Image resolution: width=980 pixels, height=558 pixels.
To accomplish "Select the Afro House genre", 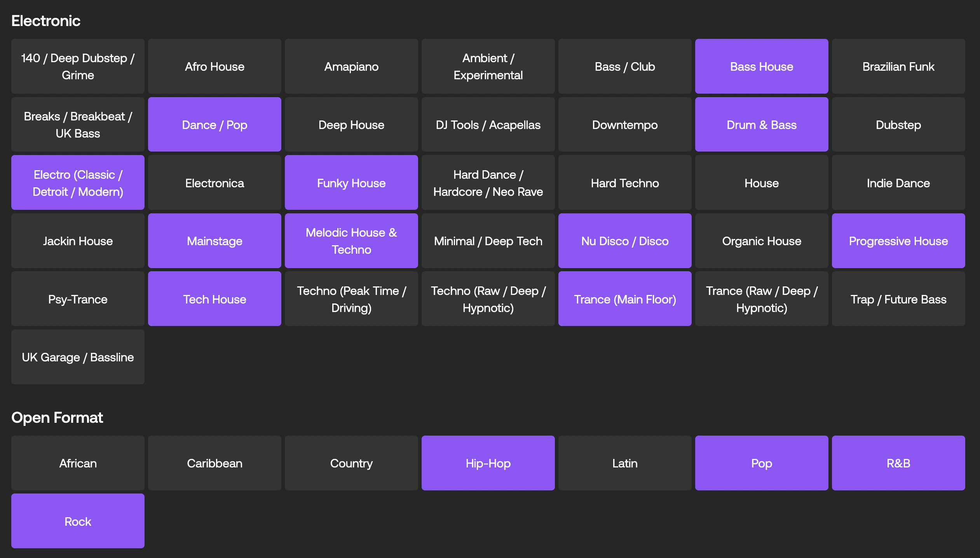I will [x=214, y=66].
